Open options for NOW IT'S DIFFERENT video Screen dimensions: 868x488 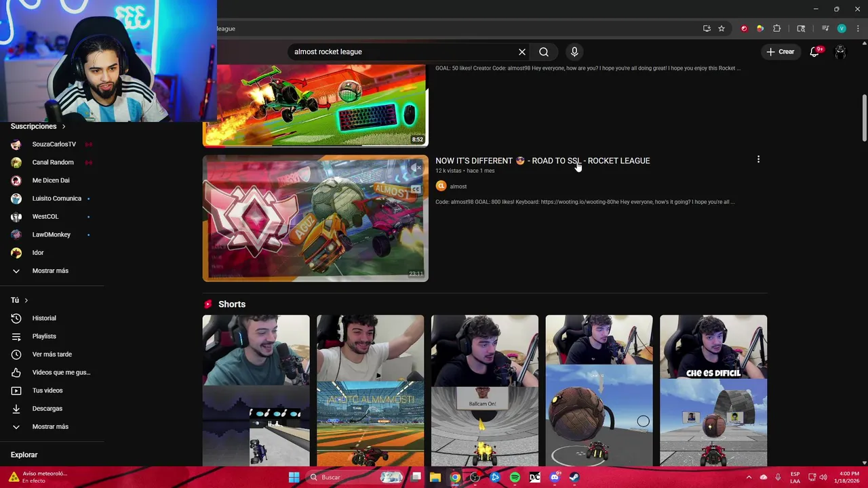coord(758,159)
